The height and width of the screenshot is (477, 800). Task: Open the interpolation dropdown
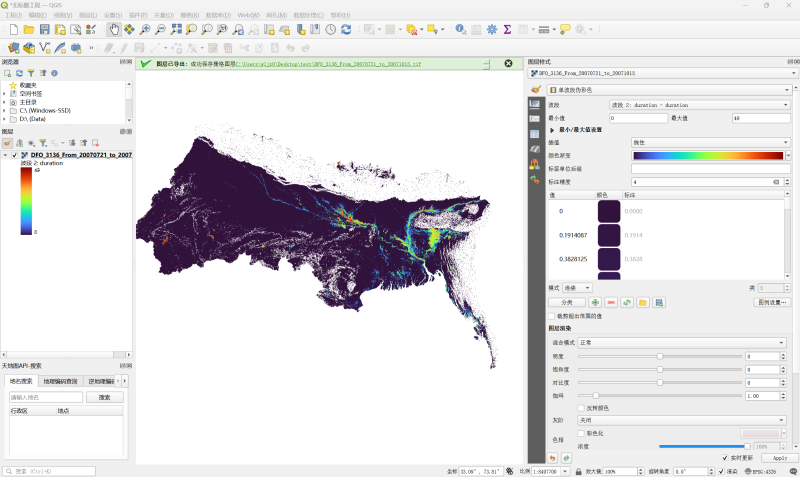coord(711,142)
